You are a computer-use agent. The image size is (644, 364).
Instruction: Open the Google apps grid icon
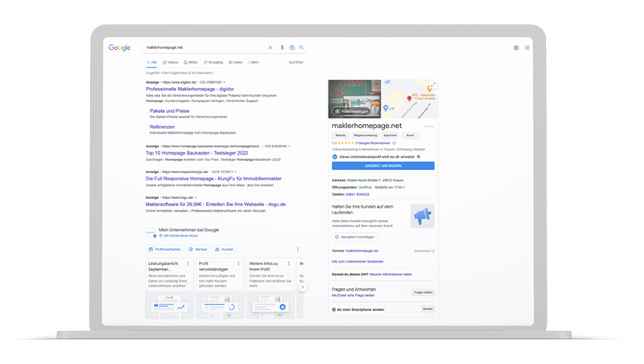[x=527, y=48]
